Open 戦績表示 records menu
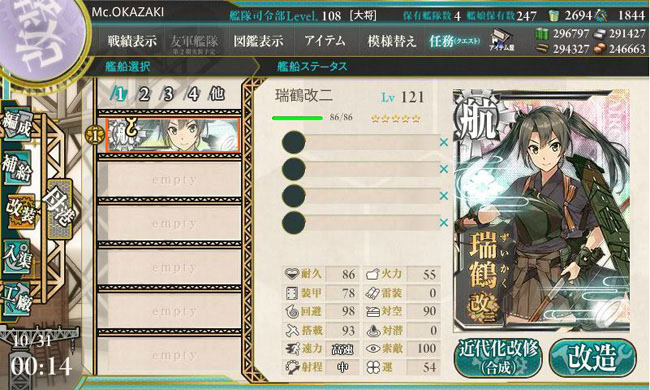The width and height of the screenshot is (650, 390). [x=132, y=41]
